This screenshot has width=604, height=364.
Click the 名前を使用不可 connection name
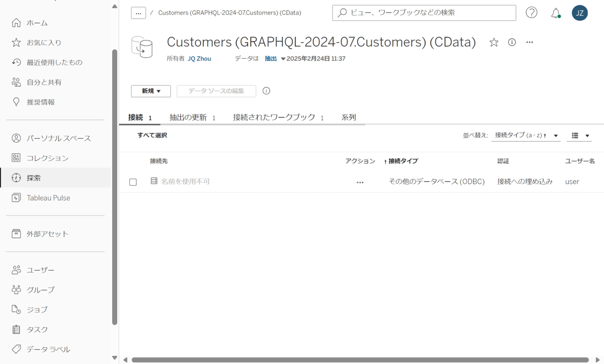tap(186, 181)
